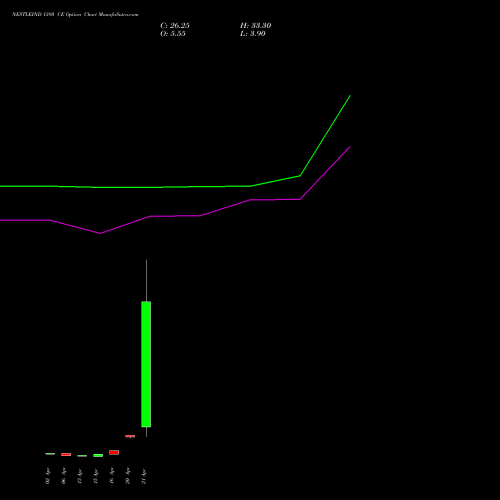Click the 06 Apr date label
Viewport: 500px width, 500px height.
[64, 476]
